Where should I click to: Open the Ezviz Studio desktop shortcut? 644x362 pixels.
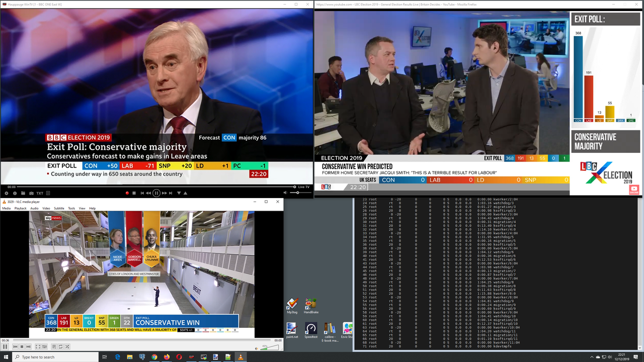[x=347, y=330]
